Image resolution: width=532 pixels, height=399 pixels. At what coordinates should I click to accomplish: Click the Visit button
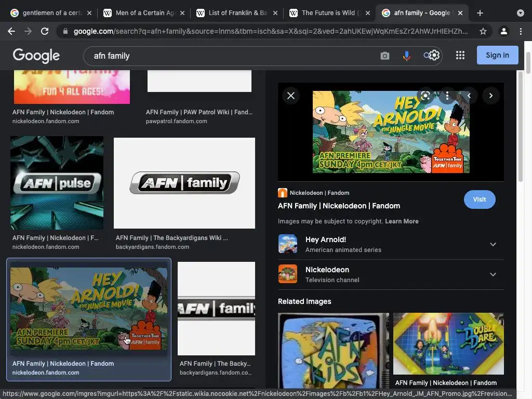pos(480,199)
